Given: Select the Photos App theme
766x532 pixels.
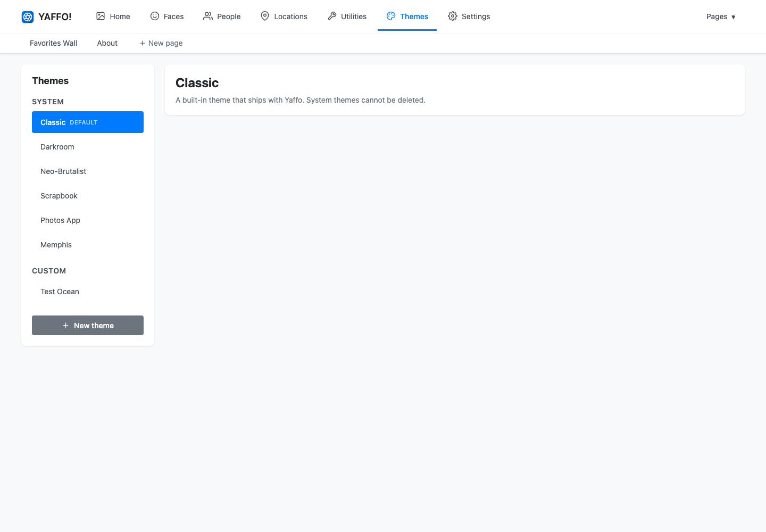Looking at the screenshot, I should 88,220.
